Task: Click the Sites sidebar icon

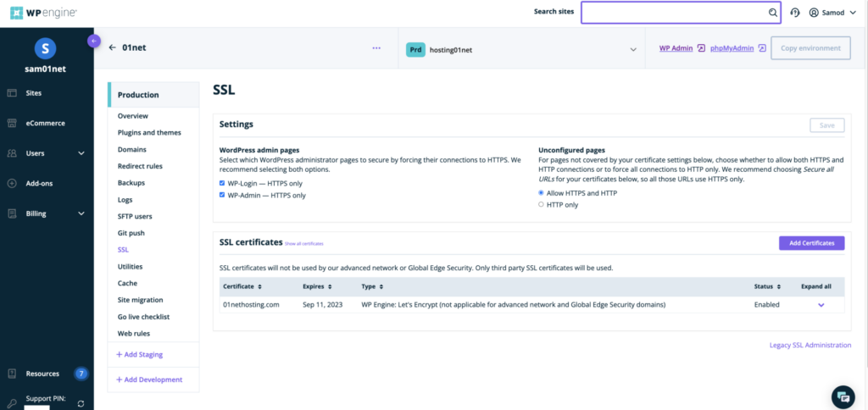Action: point(12,93)
